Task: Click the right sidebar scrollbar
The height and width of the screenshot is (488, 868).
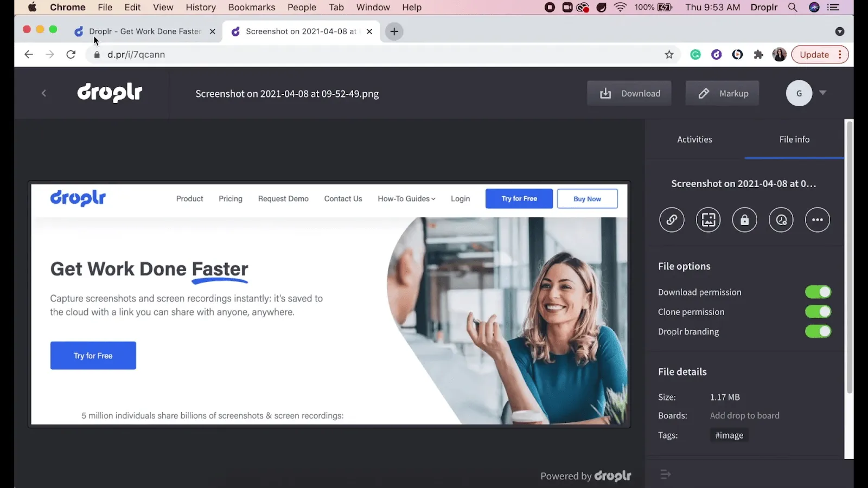Action: click(x=850, y=258)
